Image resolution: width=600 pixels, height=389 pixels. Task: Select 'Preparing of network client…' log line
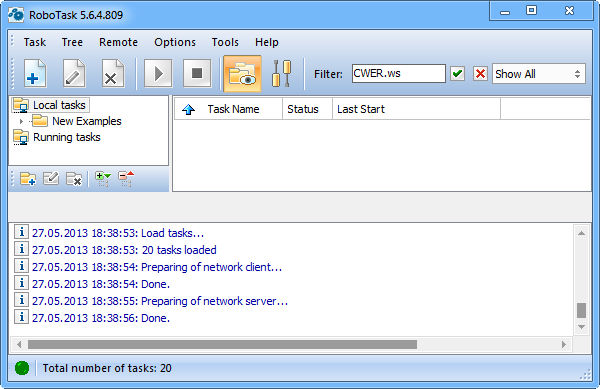coord(157,267)
